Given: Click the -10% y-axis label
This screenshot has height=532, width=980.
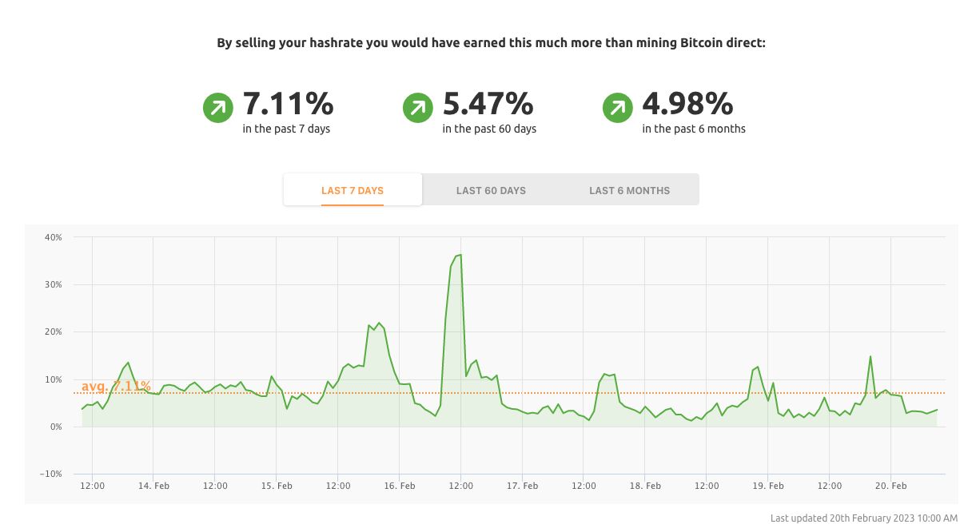Looking at the screenshot, I should (51, 474).
